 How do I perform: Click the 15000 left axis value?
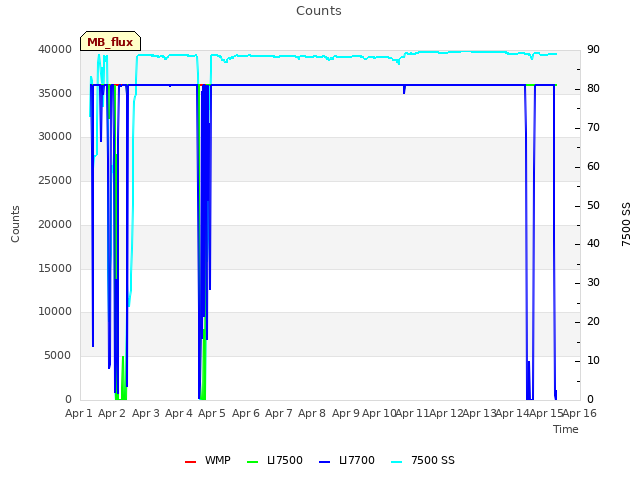click(x=55, y=268)
